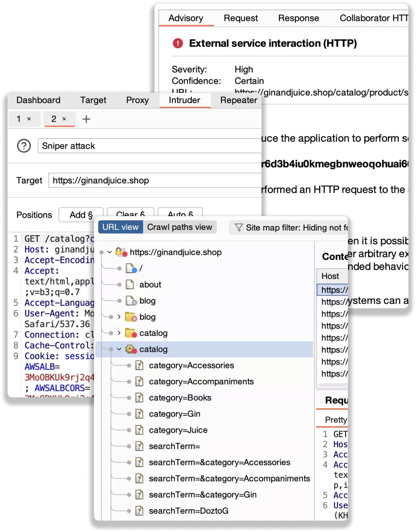The image size is (416, 532).
Task: Click the Confidence value "Certain"
Action: (x=249, y=81)
